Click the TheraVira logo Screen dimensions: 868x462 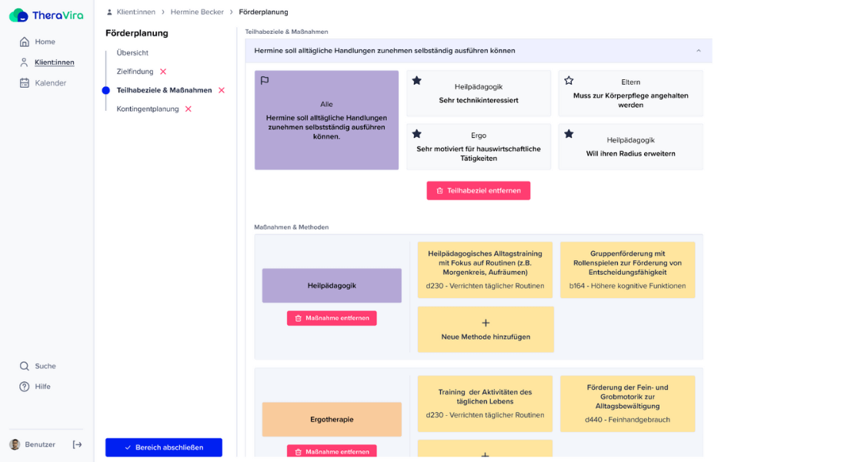click(45, 15)
